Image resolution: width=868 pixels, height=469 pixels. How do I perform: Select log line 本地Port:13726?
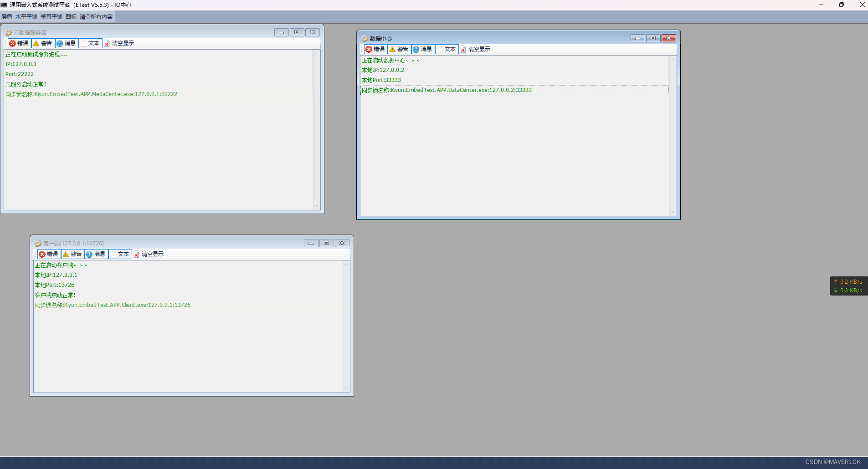[188, 285]
